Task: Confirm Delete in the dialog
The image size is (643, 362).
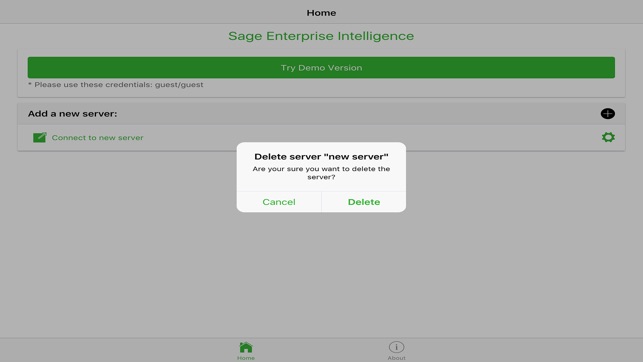Action: [364, 202]
